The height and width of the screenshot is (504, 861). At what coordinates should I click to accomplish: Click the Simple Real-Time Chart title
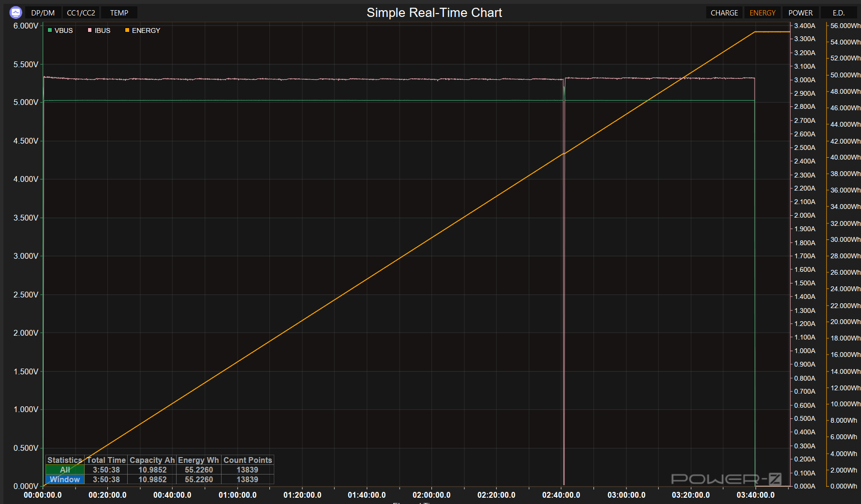tap(434, 13)
